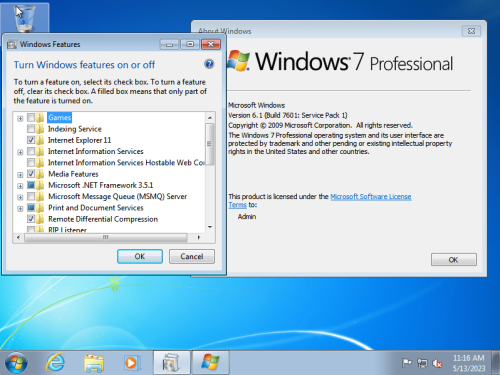This screenshot has width=500, height=375.
Task: Select Indexing Service in the list
Action: pos(75,129)
